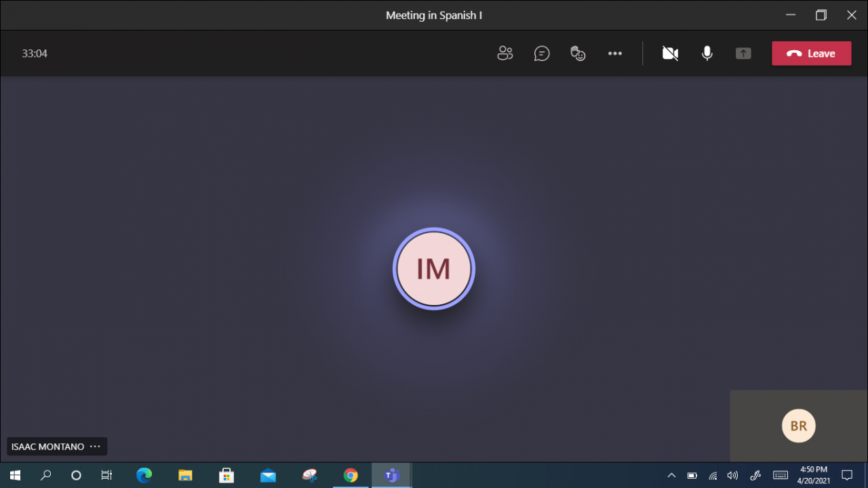Open the volume control
Screen dimensions: 868x488
[732, 475]
